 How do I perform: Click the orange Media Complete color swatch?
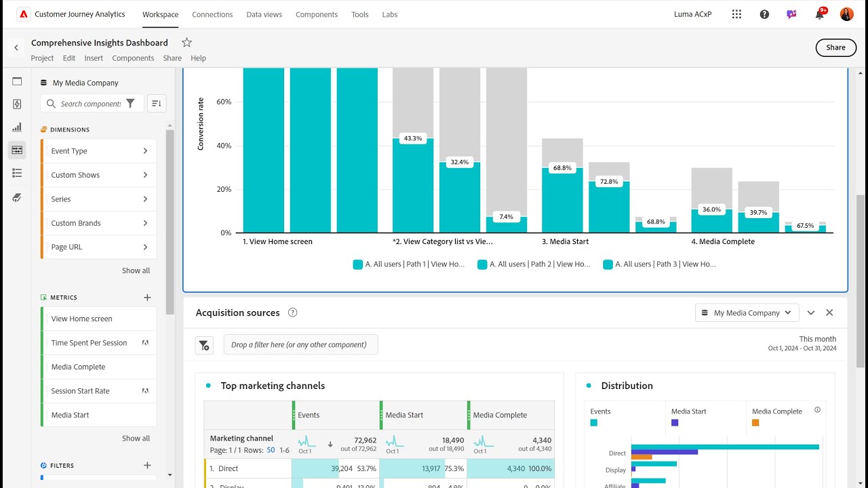click(x=755, y=422)
